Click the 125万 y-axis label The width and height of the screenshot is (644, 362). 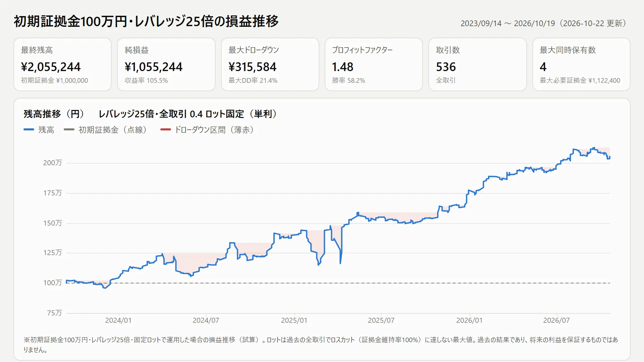tap(53, 253)
